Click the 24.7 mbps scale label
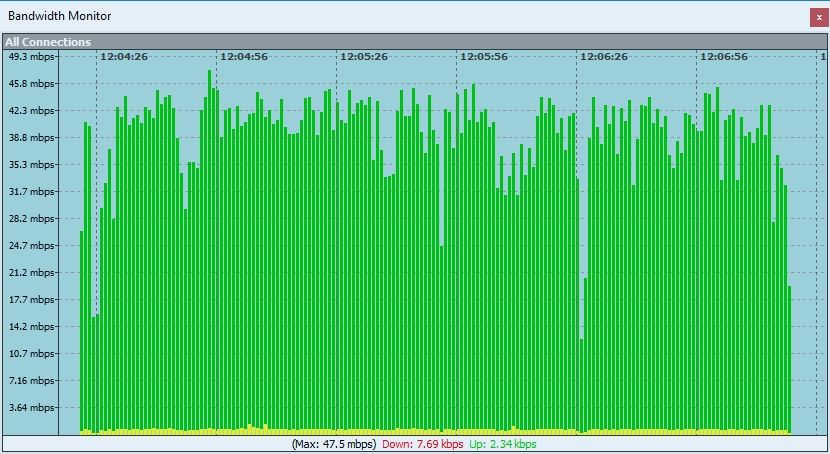 click(30, 246)
